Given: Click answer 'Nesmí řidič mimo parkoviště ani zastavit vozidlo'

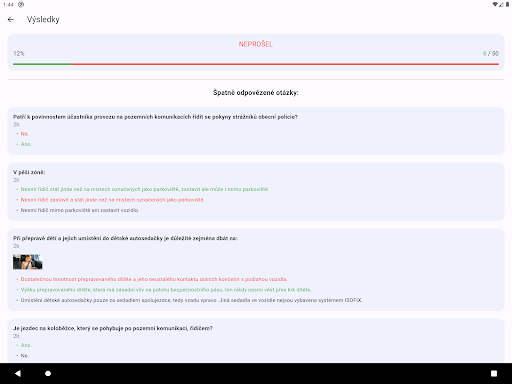Looking at the screenshot, I should (x=80, y=210).
